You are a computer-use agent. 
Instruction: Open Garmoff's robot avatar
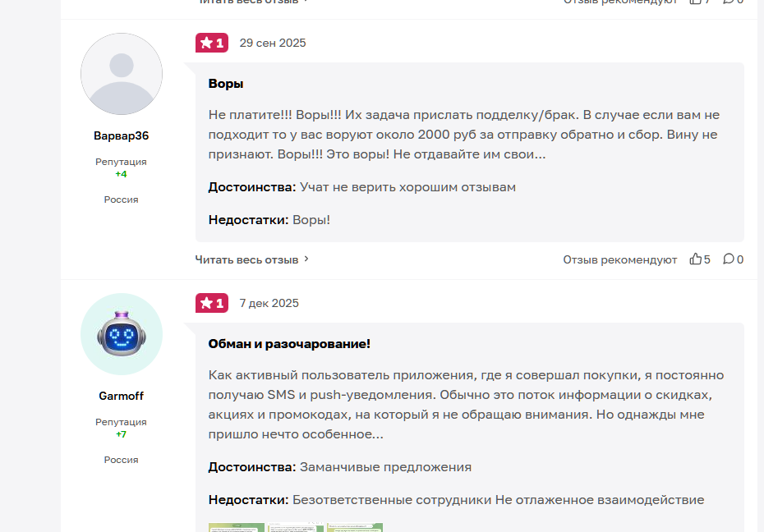pyautogui.click(x=122, y=334)
